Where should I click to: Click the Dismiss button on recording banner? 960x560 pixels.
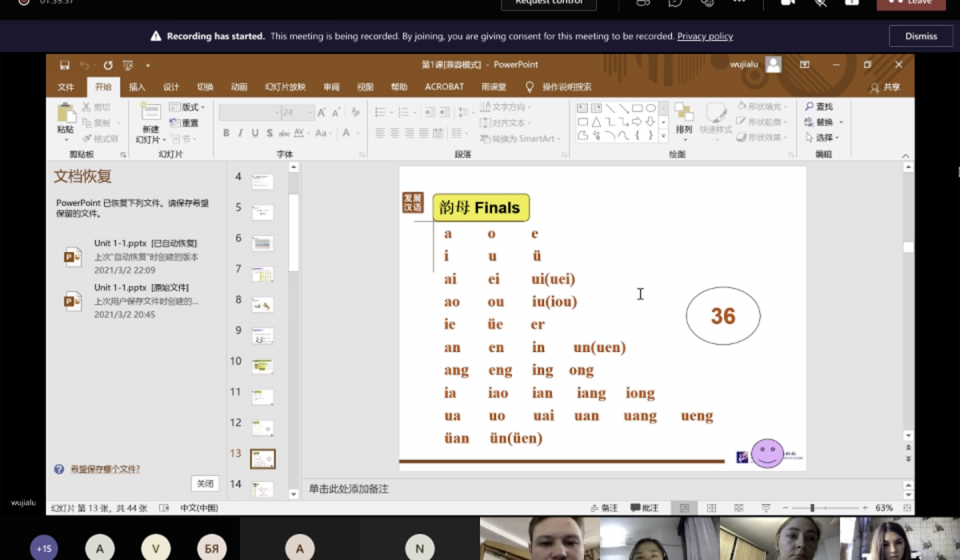coord(921,36)
